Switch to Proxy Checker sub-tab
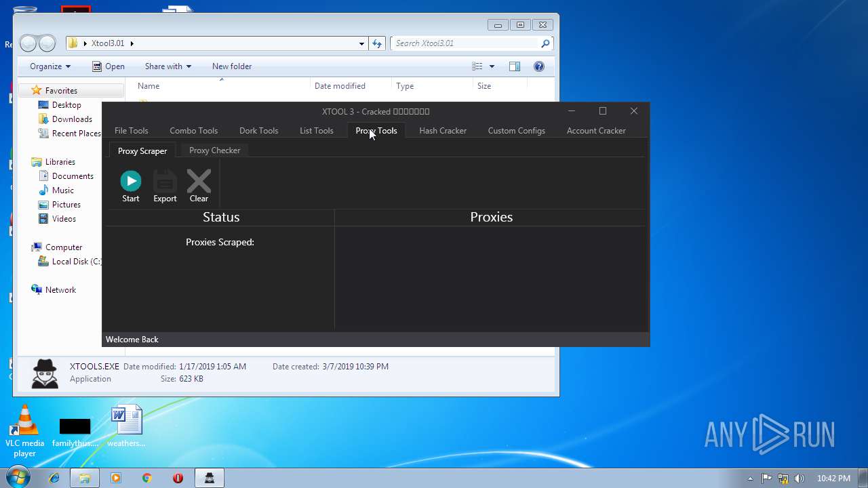The image size is (868, 488). 214,150
